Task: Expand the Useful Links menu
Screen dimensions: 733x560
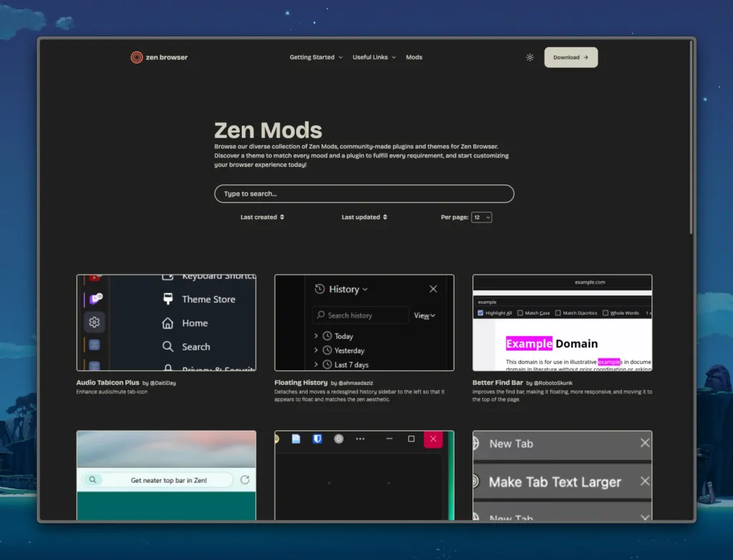Action: pos(374,57)
